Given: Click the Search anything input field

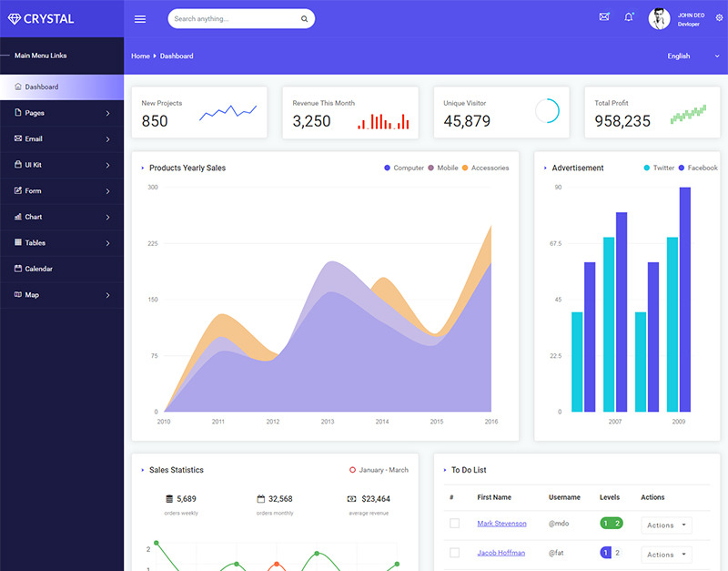Looking at the screenshot, I should click(x=235, y=19).
